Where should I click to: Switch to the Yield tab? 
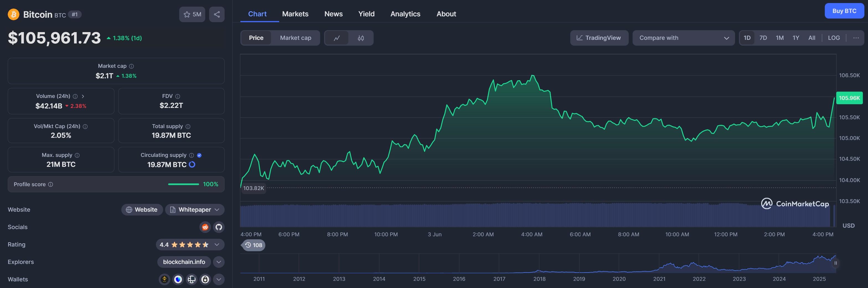366,14
